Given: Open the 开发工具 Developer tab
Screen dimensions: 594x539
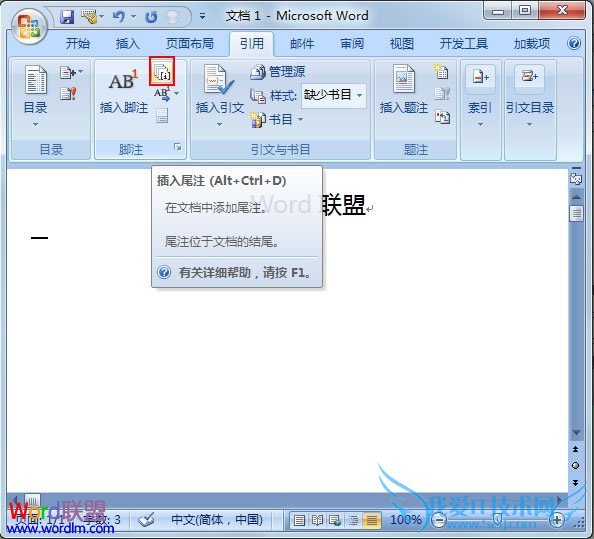Looking at the screenshot, I should [464, 44].
